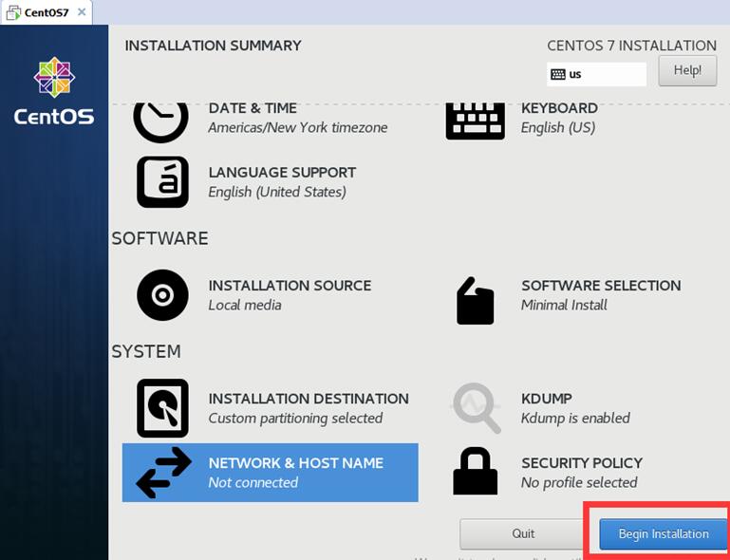
Task: Click 'Minimal Install' text
Action: click(564, 306)
